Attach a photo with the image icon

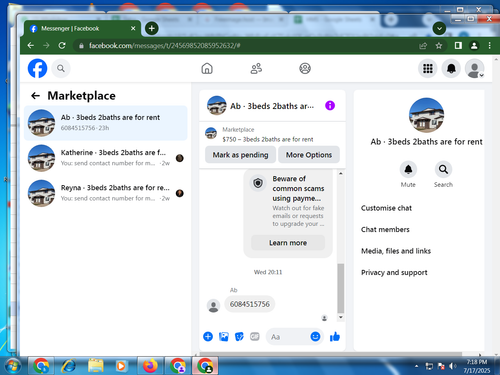pos(224,337)
